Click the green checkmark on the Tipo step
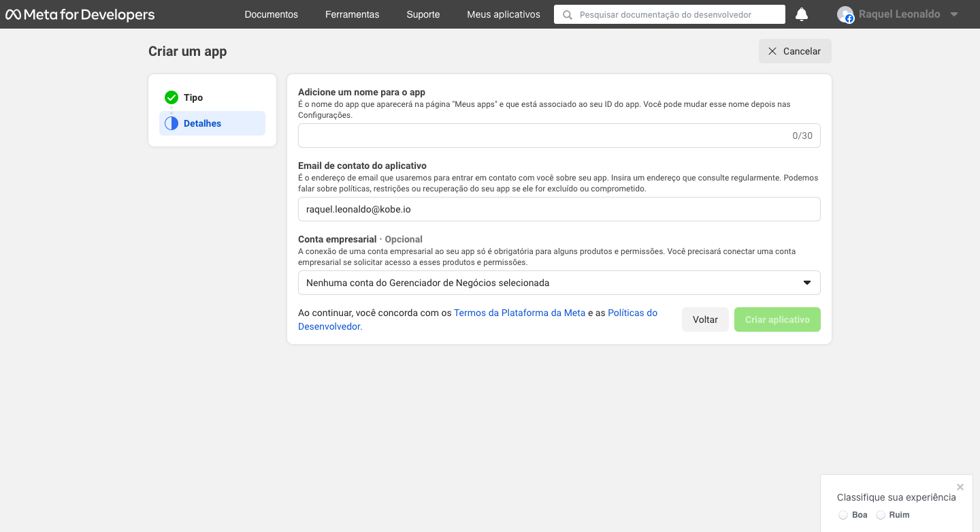Viewport: 980px width, 532px height. pos(172,97)
